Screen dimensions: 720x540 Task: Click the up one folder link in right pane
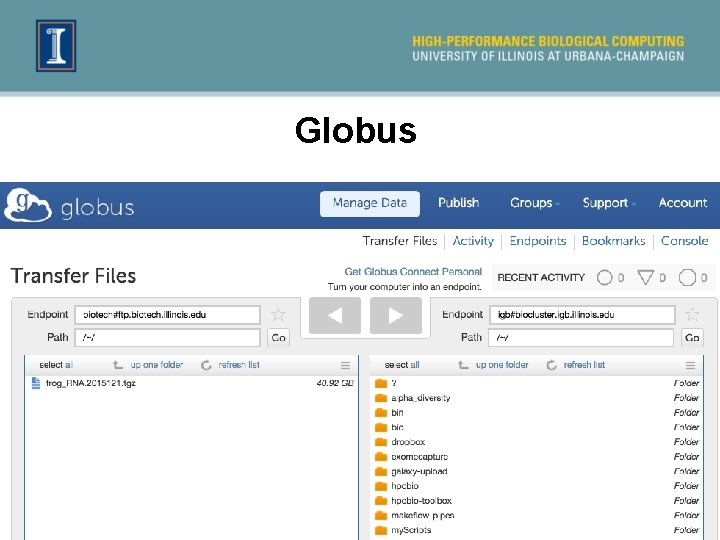click(x=502, y=365)
